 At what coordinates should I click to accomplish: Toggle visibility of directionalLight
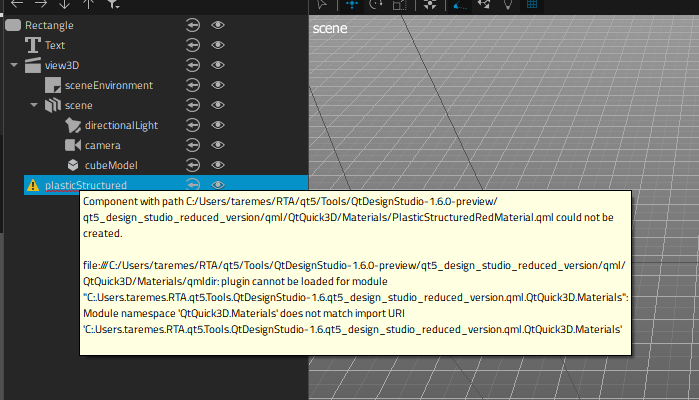[218, 125]
